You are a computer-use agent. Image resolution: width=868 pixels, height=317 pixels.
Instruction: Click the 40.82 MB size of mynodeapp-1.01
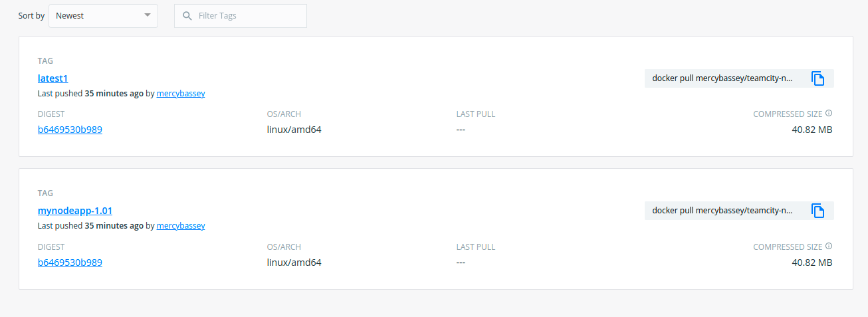click(x=812, y=263)
